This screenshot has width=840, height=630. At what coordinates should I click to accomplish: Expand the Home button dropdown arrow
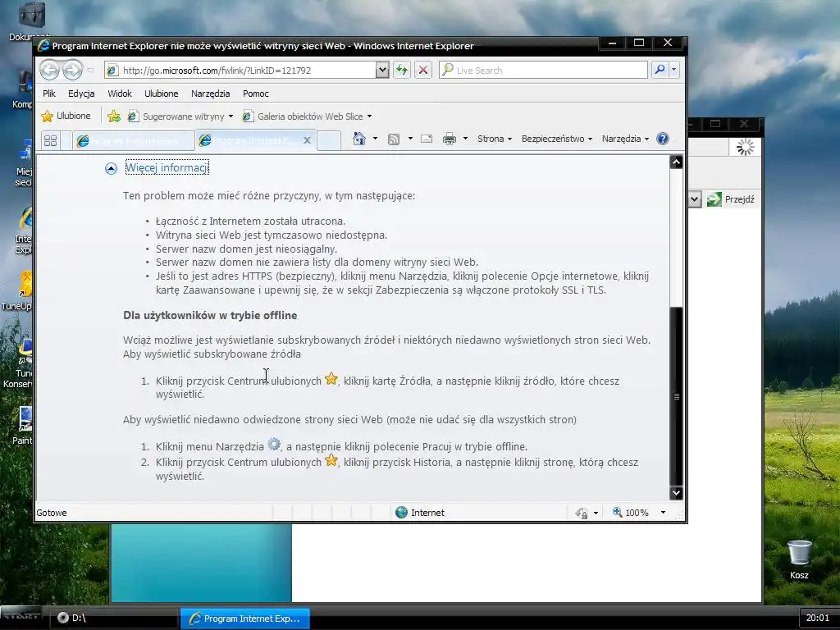pos(375,139)
